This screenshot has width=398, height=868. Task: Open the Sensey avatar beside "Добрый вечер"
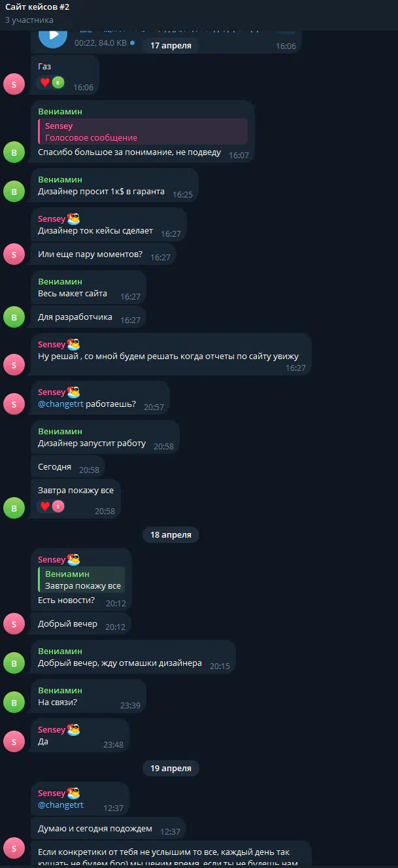[x=14, y=623]
